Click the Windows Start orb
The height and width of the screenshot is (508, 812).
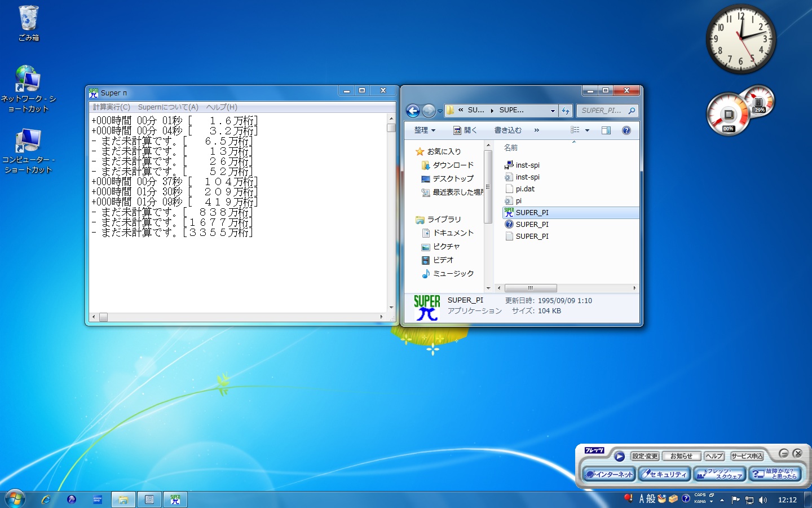15,499
